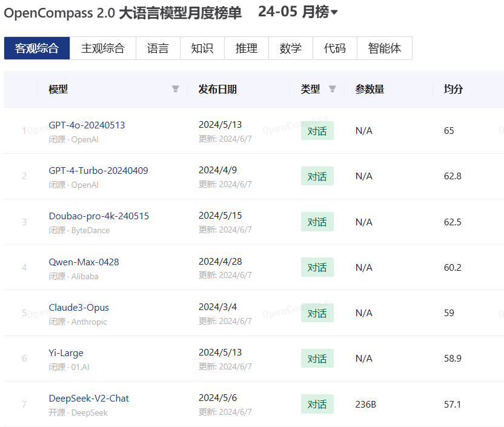Select the 数学 tab
Viewport: 504px width, 427px height.
291,48
